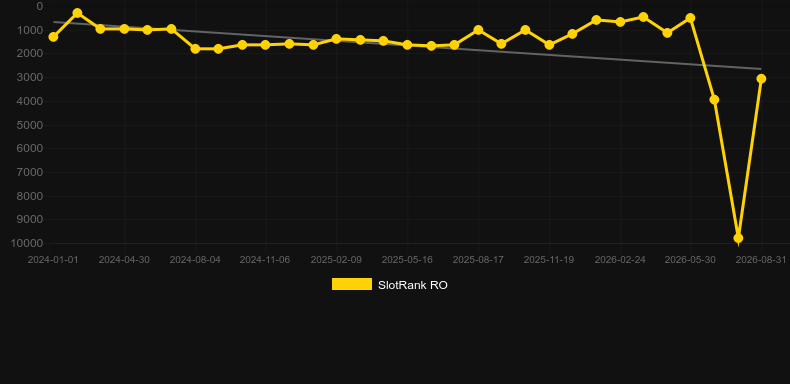The image size is (790, 384).
Task: Select the data point above 2025-11-19
Action: [549, 45]
